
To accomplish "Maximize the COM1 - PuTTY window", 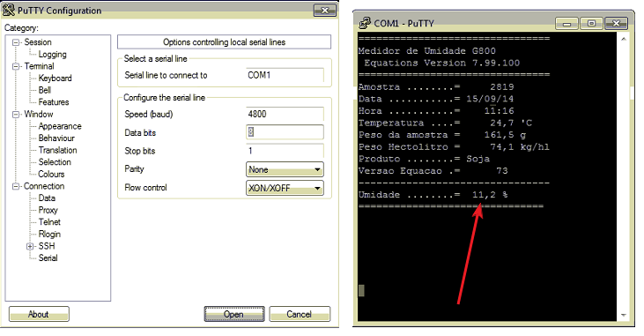I will pyautogui.click(x=591, y=24).
